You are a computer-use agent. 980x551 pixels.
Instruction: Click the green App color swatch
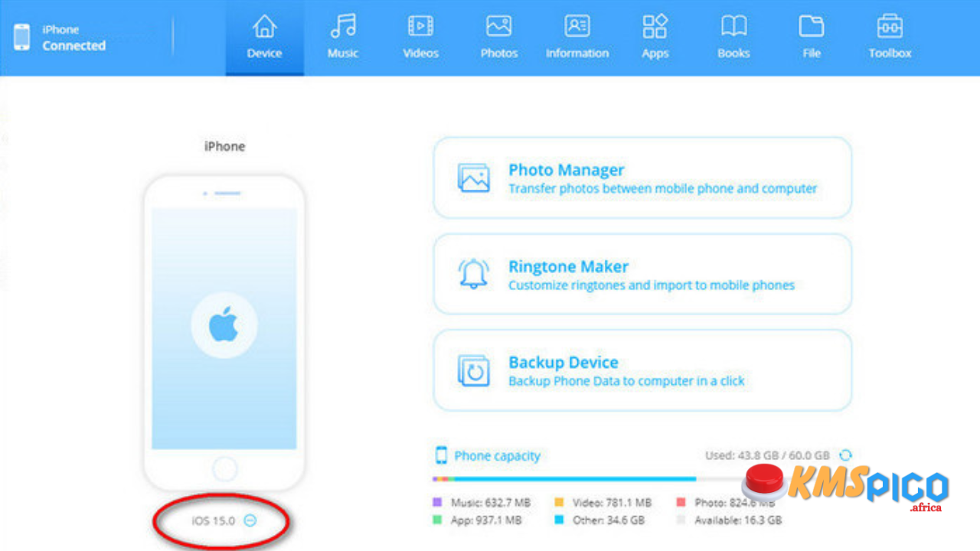(x=437, y=520)
